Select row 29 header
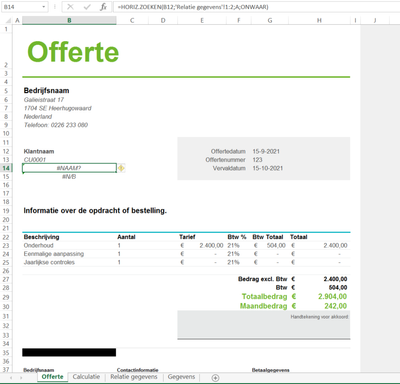400x384 pixels. 6,297
